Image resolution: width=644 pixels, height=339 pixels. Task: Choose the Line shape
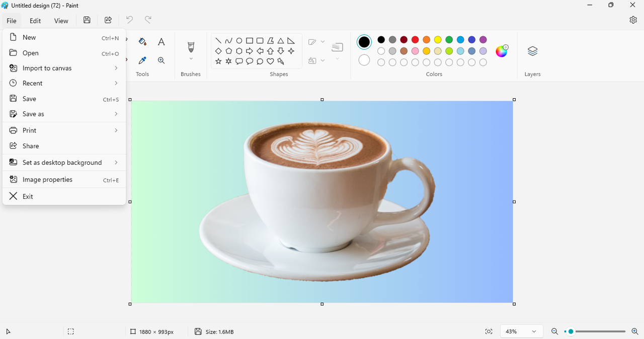point(218,41)
